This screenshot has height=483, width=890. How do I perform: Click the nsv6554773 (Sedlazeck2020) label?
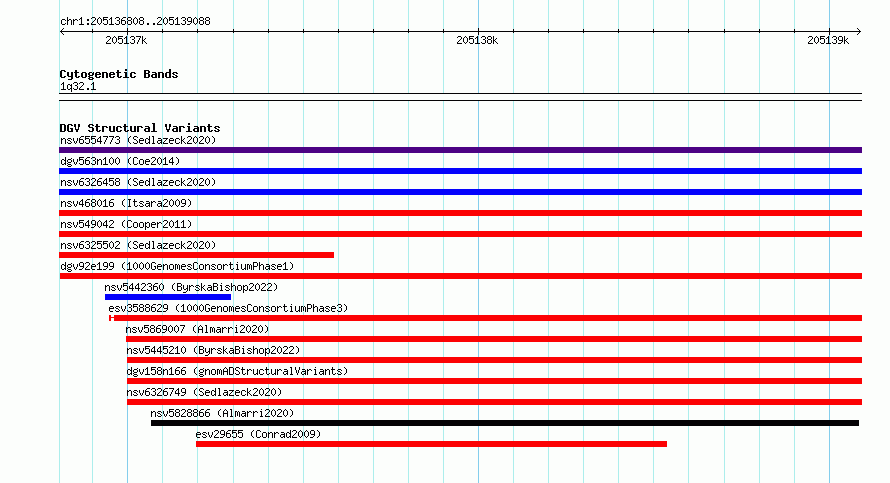pyautogui.click(x=138, y=140)
